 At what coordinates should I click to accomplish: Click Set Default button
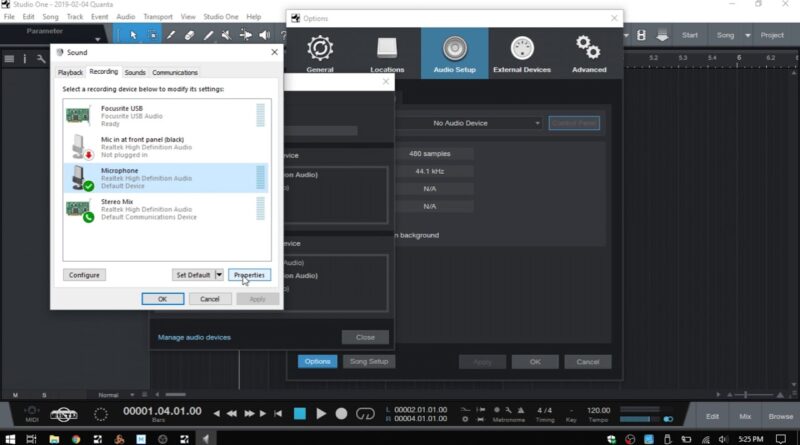(193, 275)
